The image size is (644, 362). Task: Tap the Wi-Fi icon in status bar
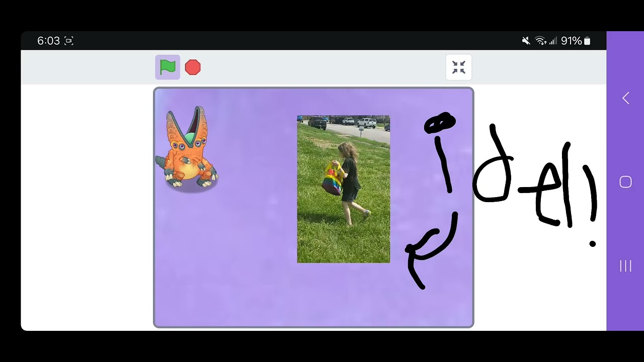[x=541, y=41]
